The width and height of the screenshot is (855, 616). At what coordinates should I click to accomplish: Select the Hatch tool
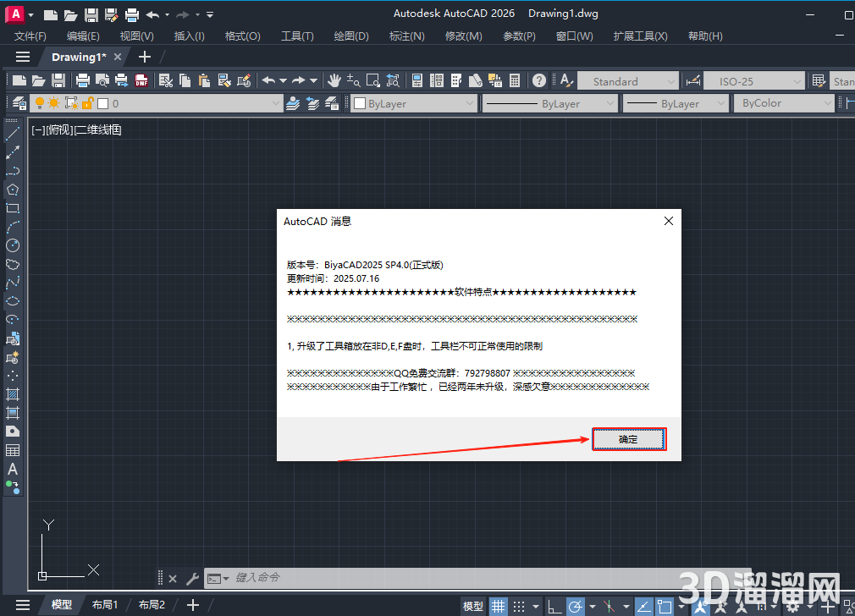tap(13, 394)
